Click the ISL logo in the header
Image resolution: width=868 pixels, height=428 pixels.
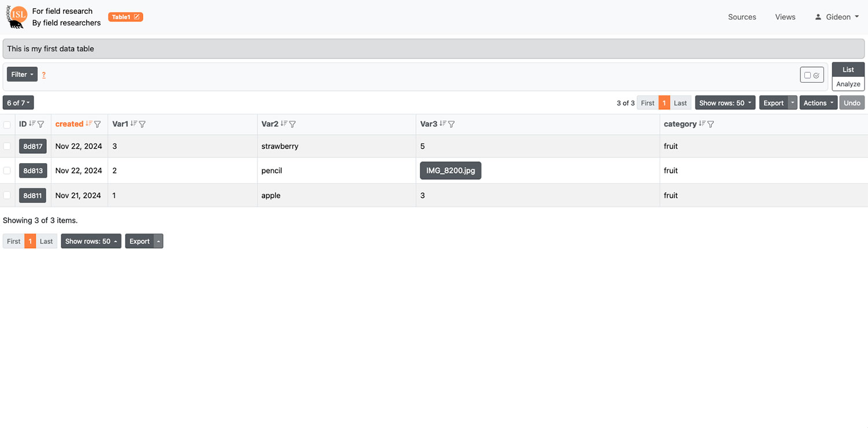tap(17, 17)
